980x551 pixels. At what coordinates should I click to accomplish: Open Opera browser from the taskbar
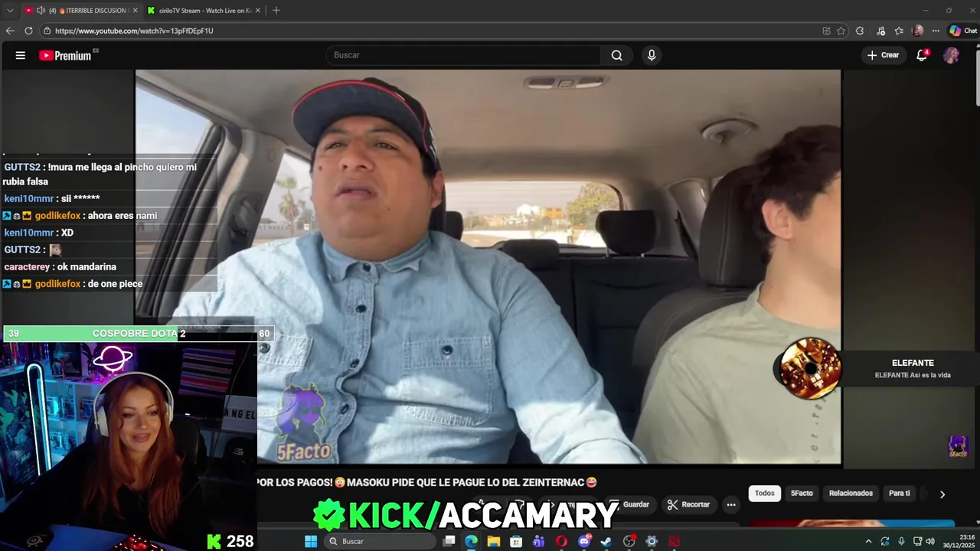pyautogui.click(x=561, y=541)
